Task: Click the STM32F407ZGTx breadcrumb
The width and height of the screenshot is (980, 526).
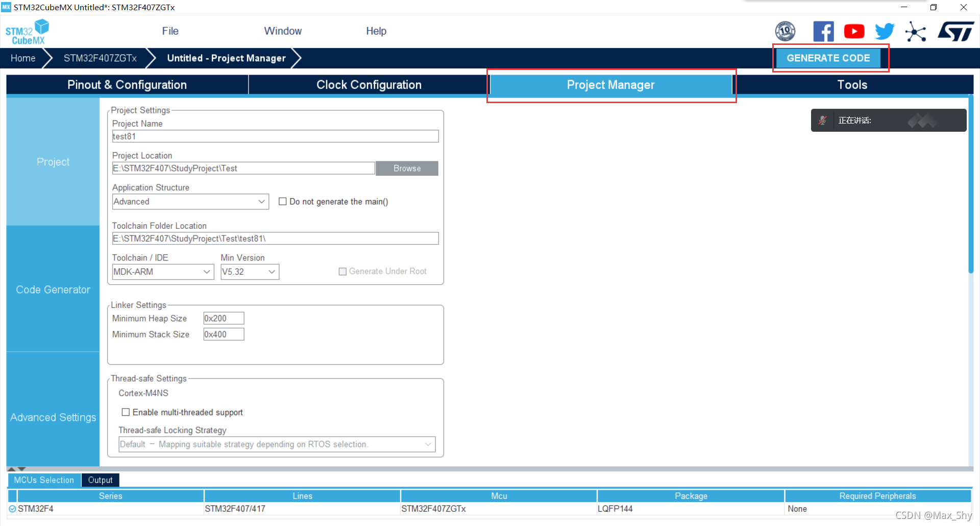Action: [x=100, y=58]
